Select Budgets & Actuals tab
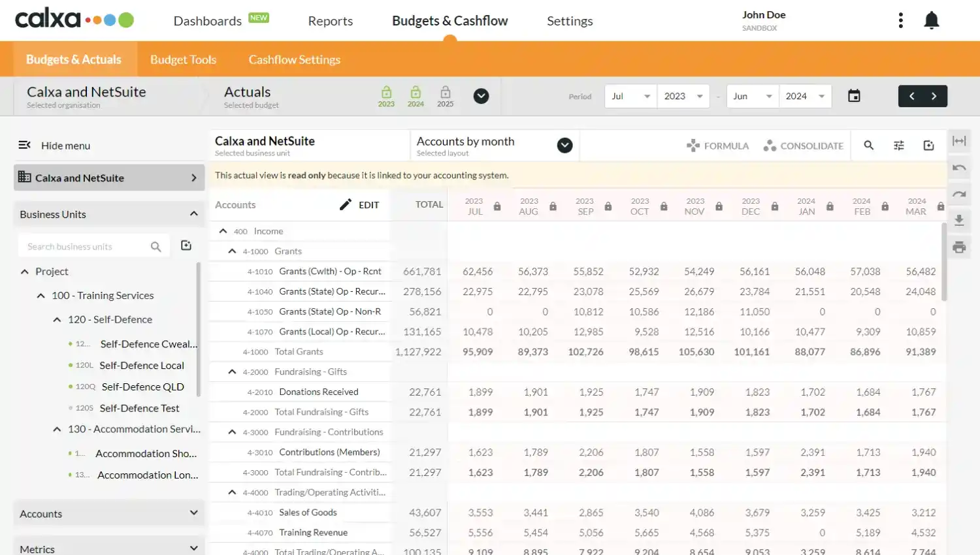Viewport: 980px width, 555px height. 74,59
